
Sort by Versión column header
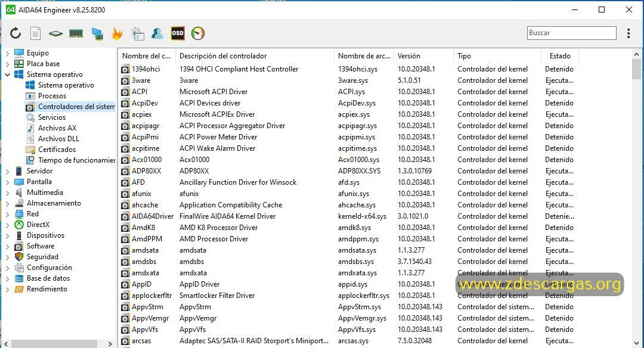click(424, 56)
